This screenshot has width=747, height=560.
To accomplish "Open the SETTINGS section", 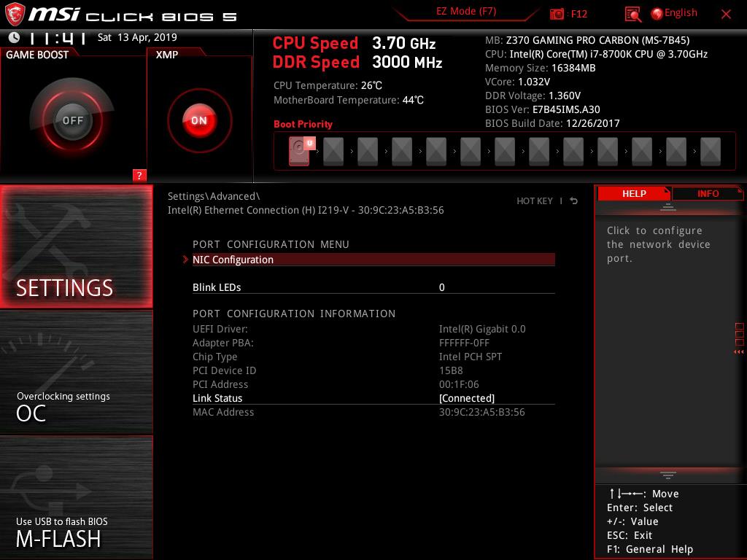I will pos(76,246).
